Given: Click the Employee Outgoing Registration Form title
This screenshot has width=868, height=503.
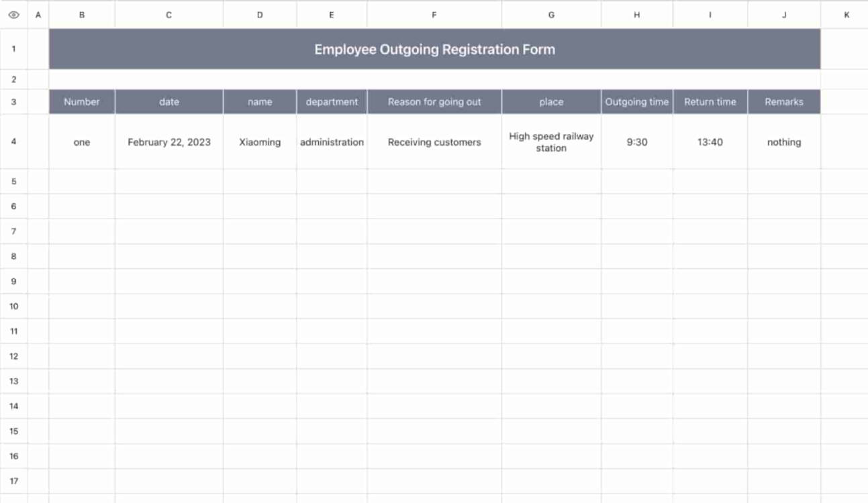Looking at the screenshot, I should pos(434,49).
